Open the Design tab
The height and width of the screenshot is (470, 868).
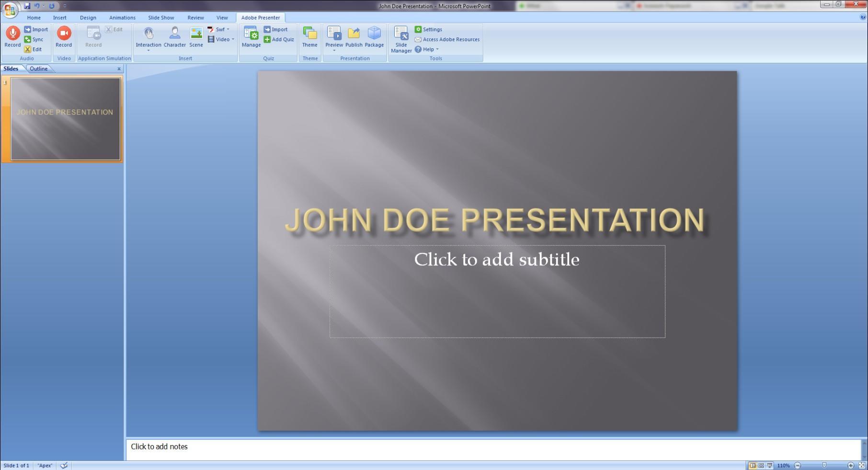pos(88,18)
